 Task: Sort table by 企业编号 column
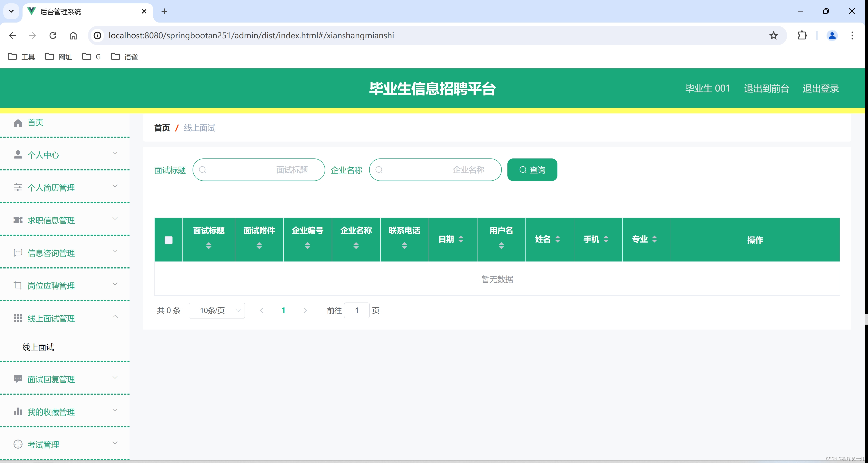tap(308, 245)
